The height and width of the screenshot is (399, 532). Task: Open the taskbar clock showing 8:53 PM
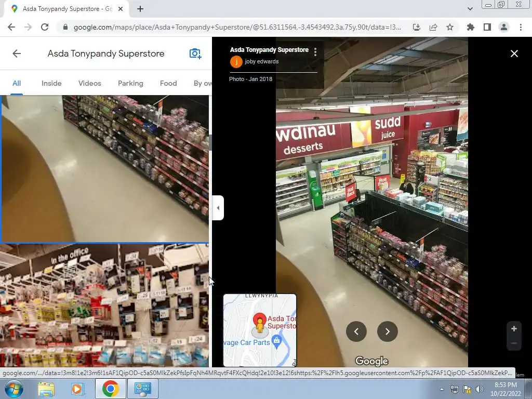(506, 389)
